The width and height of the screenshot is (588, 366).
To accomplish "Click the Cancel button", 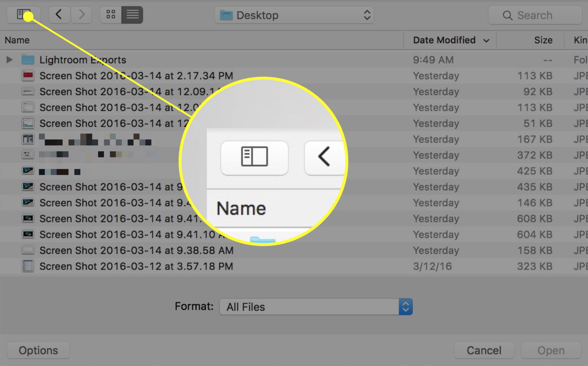I will coord(484,350).
